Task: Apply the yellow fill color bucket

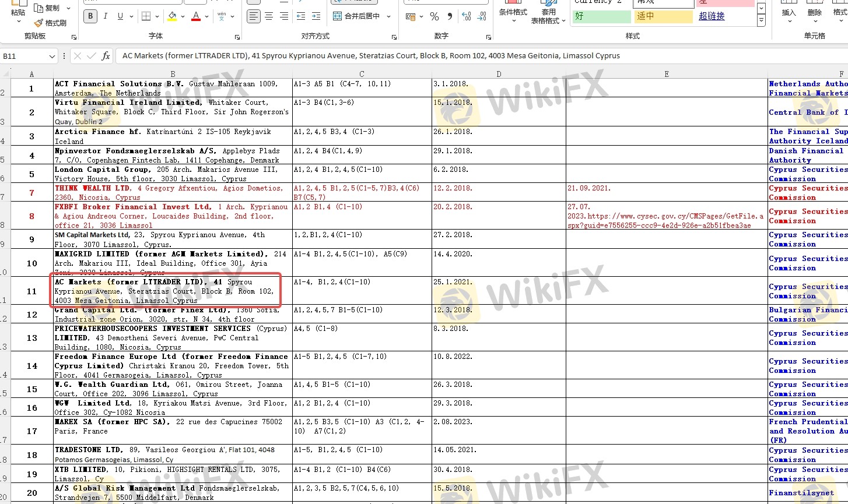Action: click(172, 16)
